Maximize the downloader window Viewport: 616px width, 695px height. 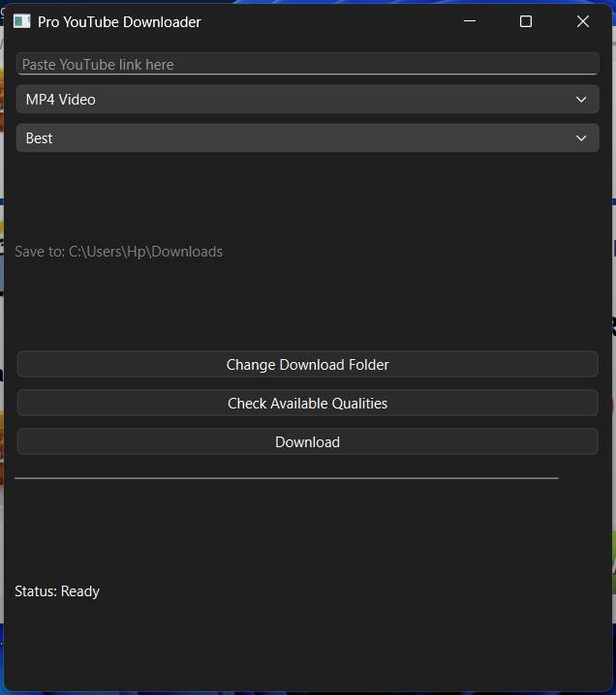(526, 21)
